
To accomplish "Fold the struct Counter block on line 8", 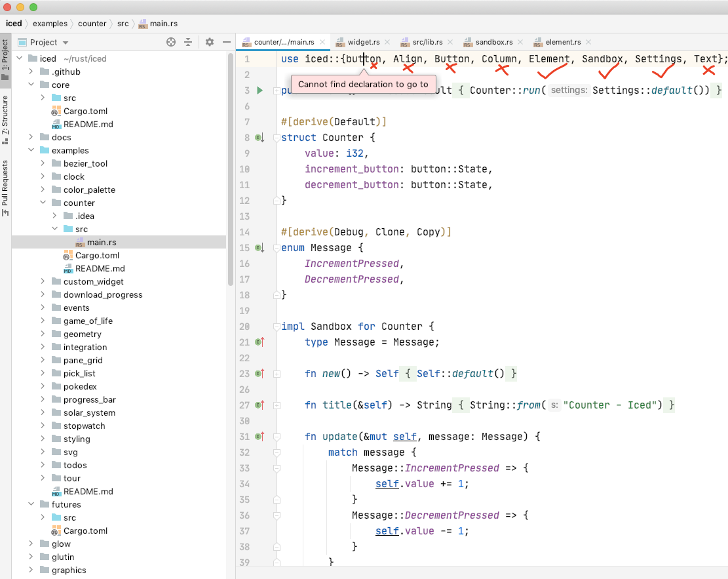I will pos(277,138).
